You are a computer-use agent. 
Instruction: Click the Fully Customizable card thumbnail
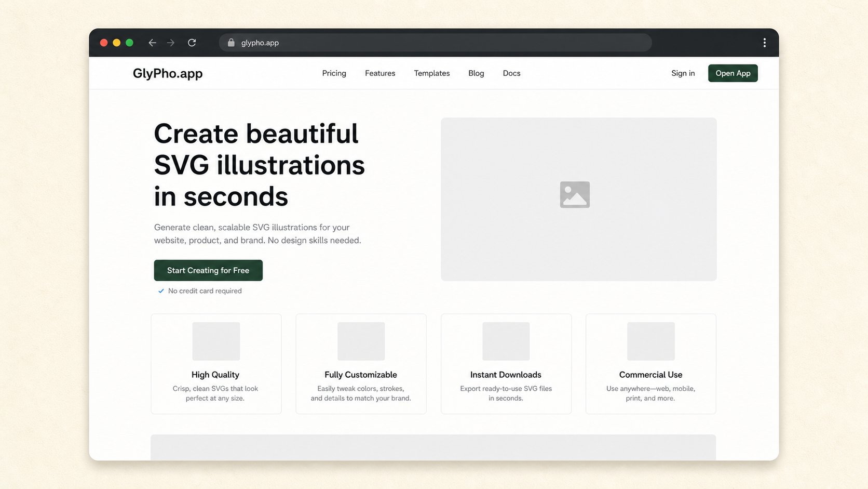361,341
